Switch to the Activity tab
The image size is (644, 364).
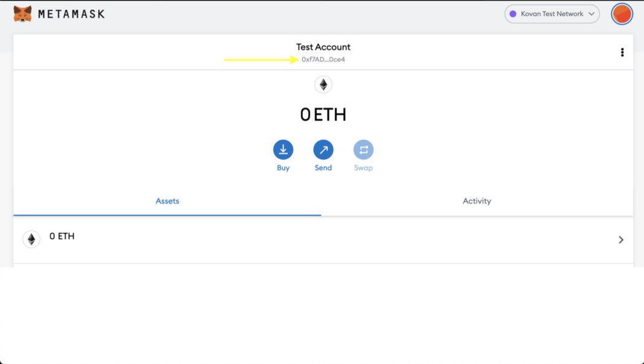coord(477,201)
